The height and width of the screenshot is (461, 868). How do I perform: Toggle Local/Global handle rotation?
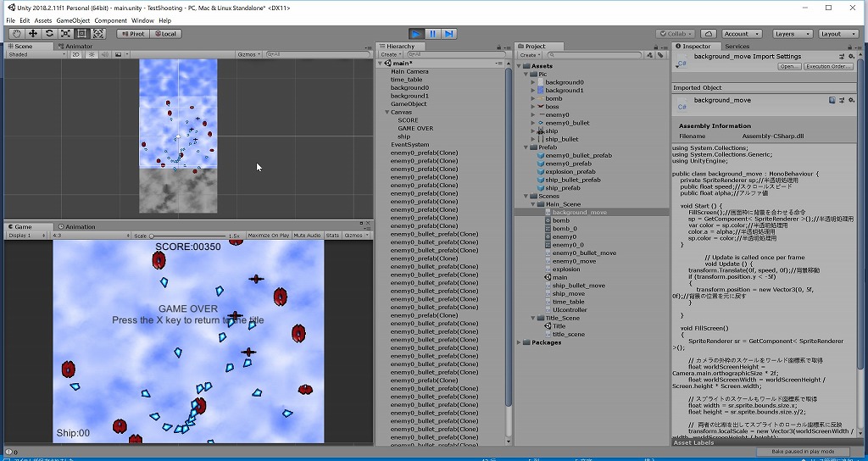click(x=165, y=34)
